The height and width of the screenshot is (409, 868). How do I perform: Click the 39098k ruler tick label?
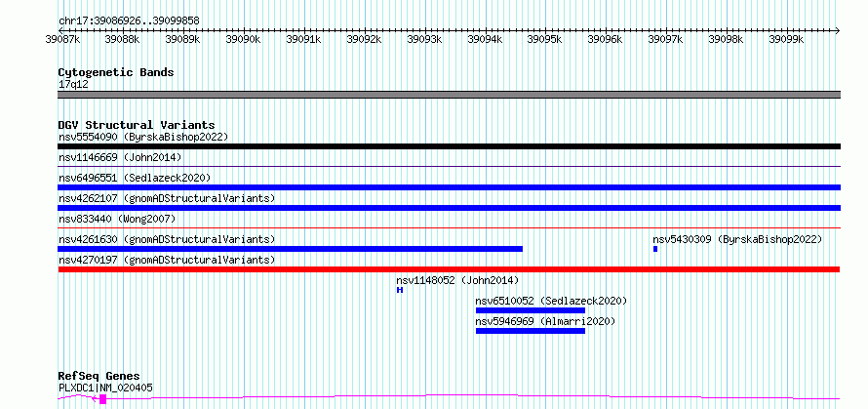[727, 39]
